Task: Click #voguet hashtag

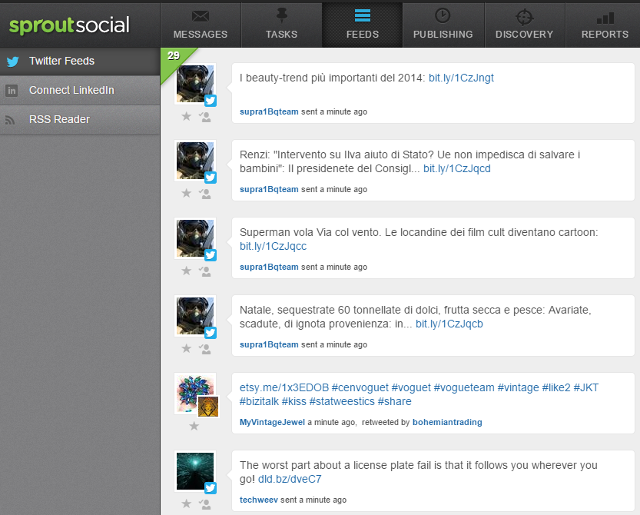Action: coord(411,388)
